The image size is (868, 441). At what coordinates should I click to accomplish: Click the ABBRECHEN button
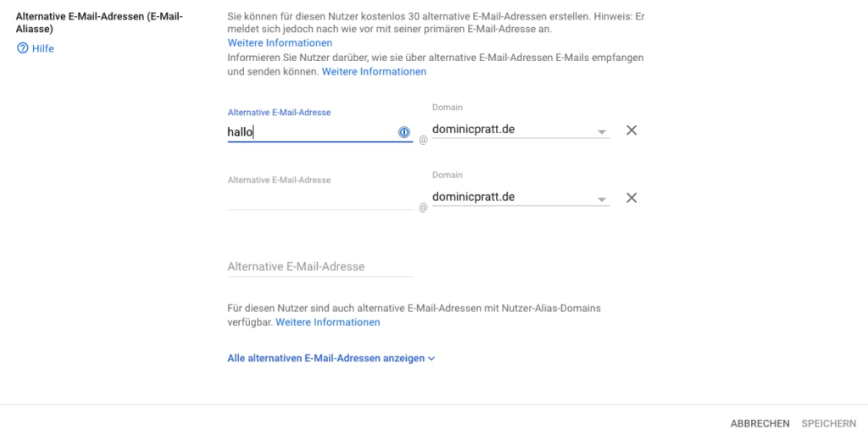pos(760,424)
